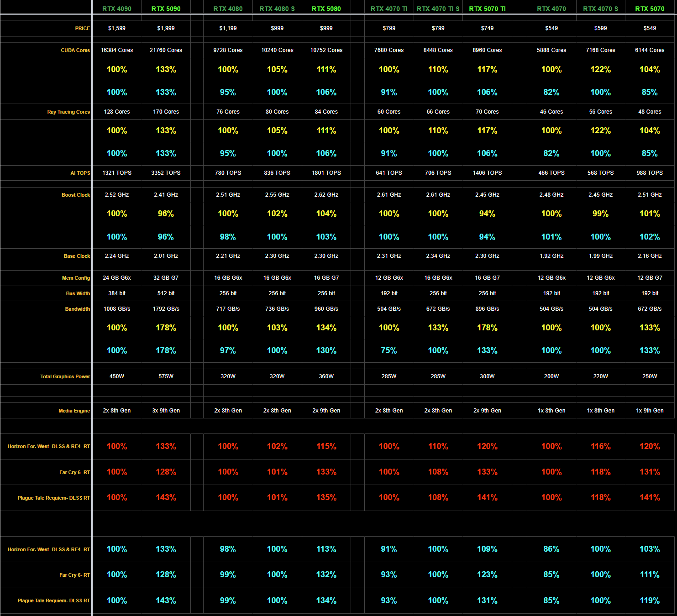Click the Boost Clock row label
This screenshot has width=677, height=616.
point(76,195)
